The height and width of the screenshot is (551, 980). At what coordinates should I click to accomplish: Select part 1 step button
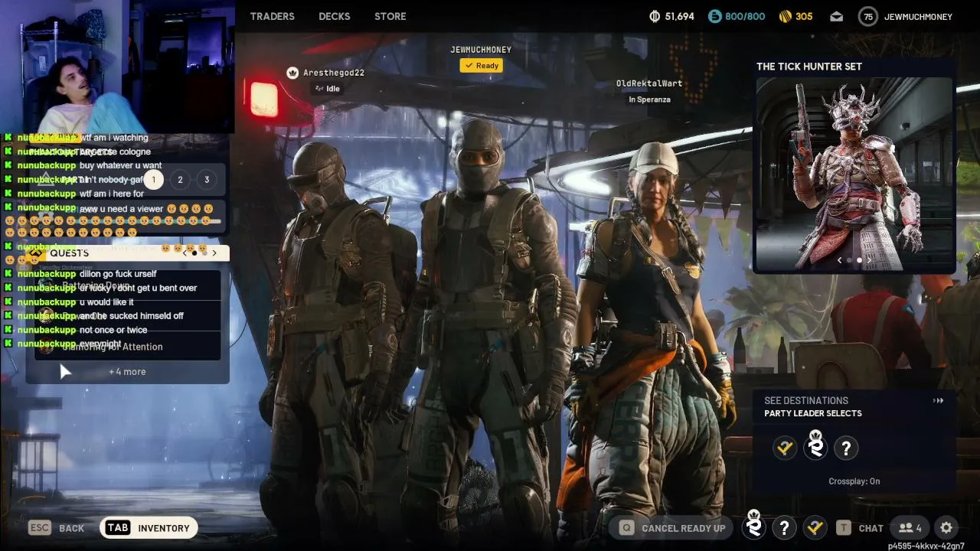153,180
